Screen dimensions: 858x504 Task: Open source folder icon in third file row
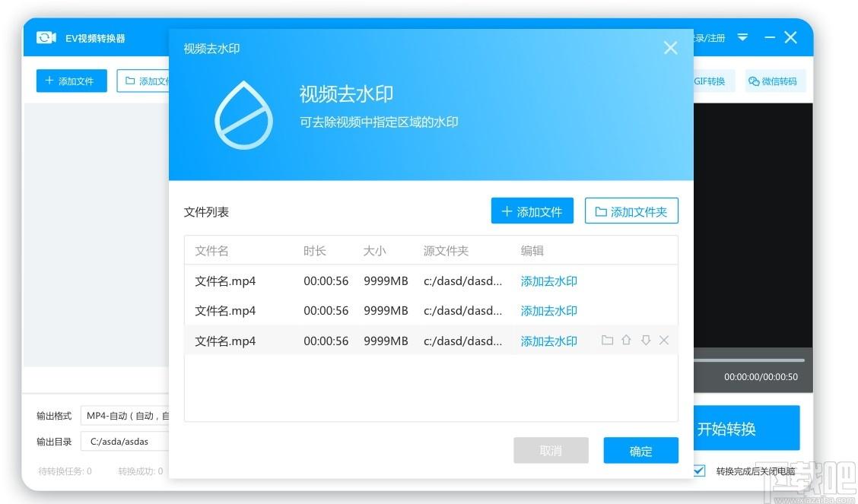tap(607, 341)
